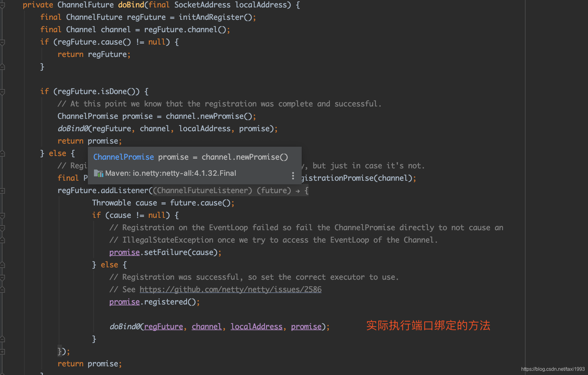Click the Maven io.netty:netty-all:4.1.32.Final label
The image size is (588, 375).
(x=170, y=173)
